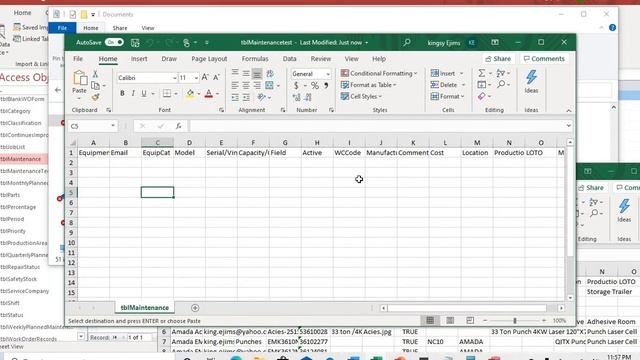
Task: Toggle the AutoSave switch
Action: (114, 42)
